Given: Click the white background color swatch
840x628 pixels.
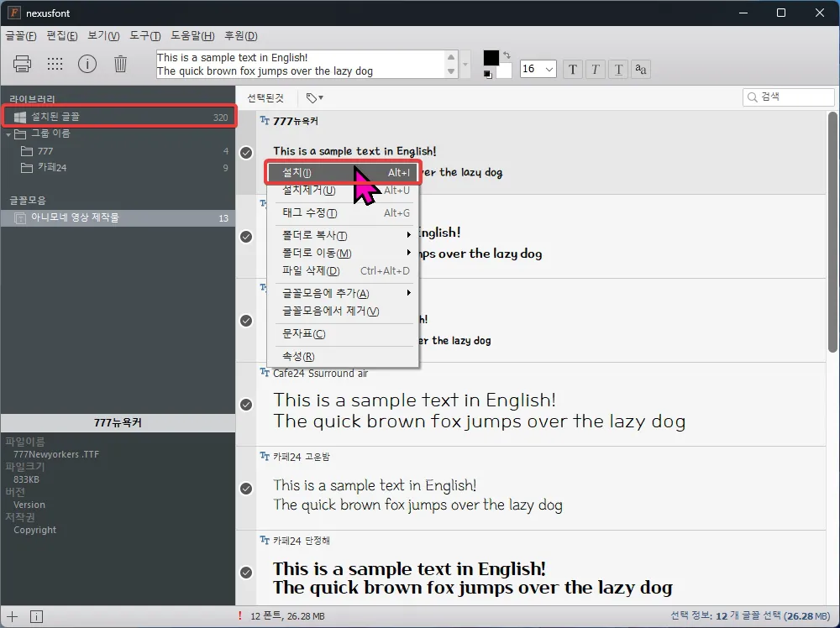Looking at the screenshot, I should coord(503,71).
